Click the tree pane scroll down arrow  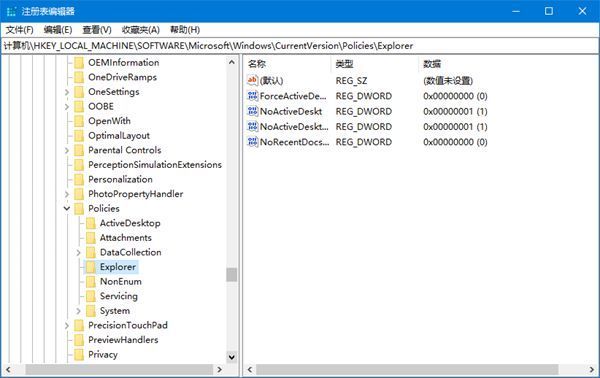pos(232,357)
